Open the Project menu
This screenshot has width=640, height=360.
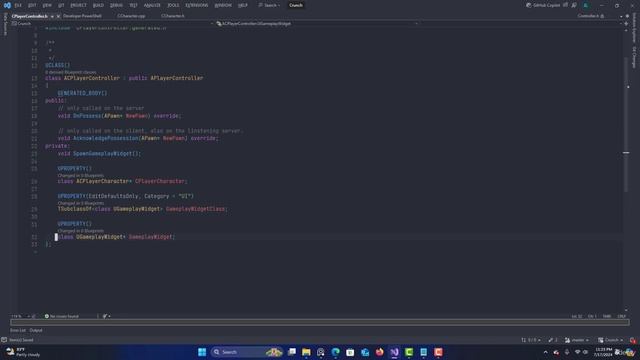pos(78,5)
